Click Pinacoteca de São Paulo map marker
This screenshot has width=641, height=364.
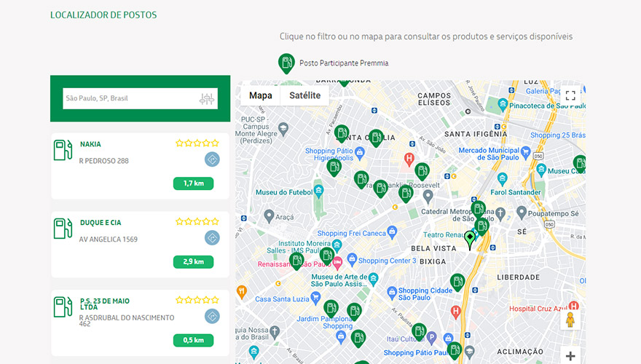(503, 105)
